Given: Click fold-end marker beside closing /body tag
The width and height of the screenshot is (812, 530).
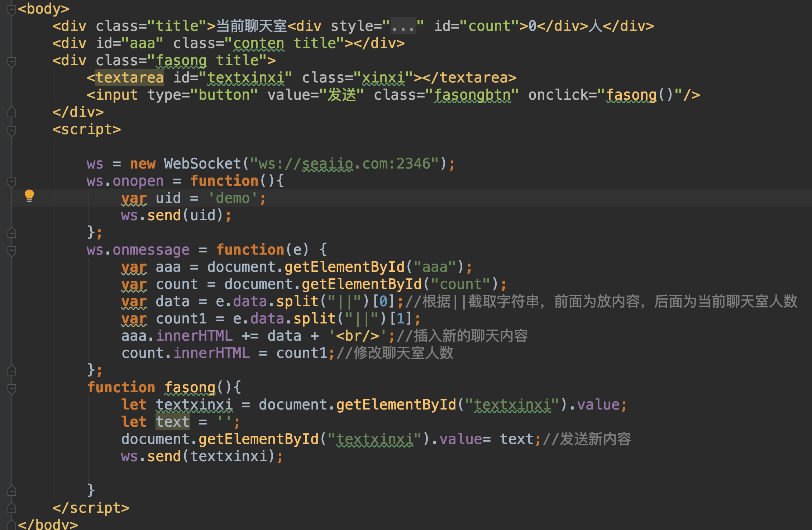Looking at the screenshot, I should click(x=11, y=525).
